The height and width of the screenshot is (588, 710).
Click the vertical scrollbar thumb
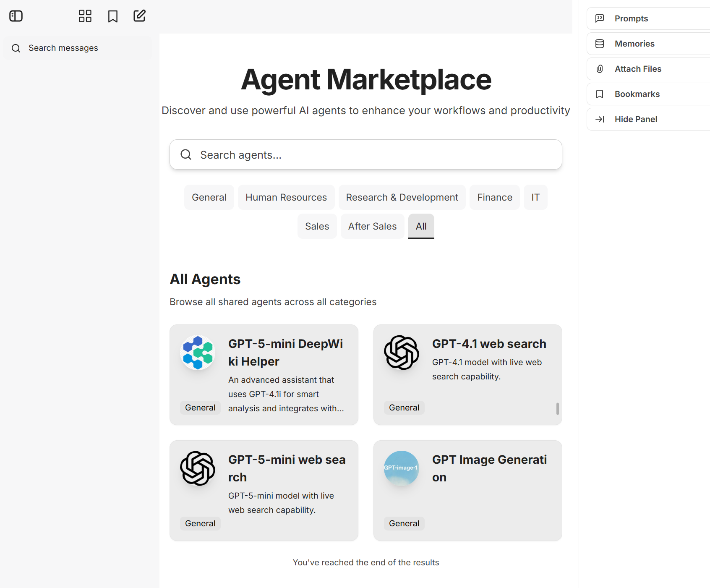tap(557, 409)
